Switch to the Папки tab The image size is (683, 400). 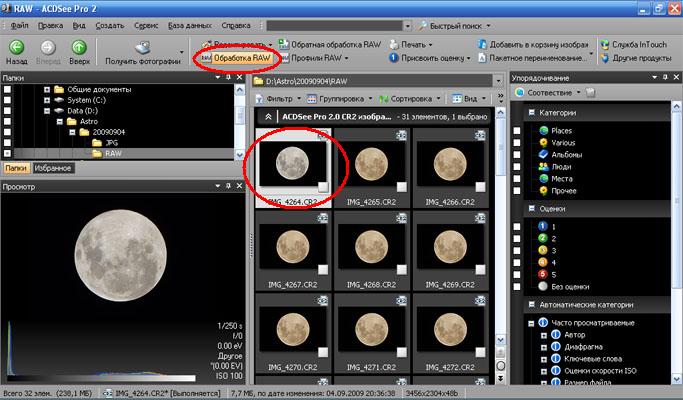pos(17,168)
